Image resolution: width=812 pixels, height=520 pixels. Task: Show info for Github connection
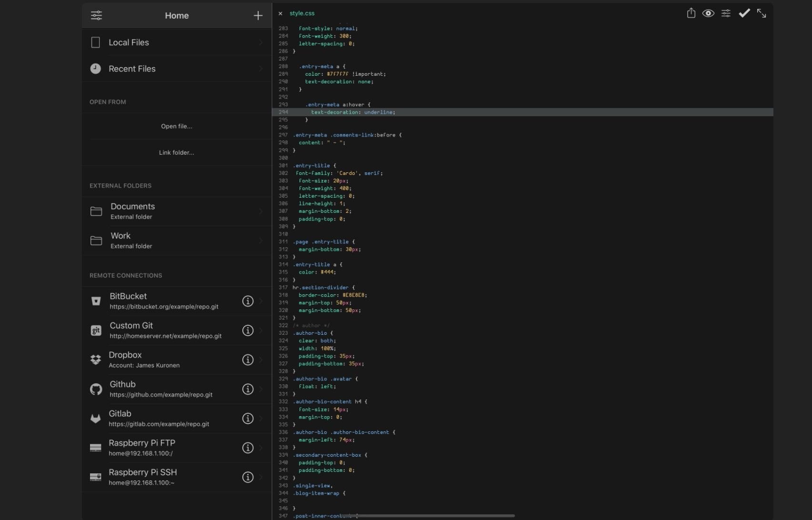point(248,389)
